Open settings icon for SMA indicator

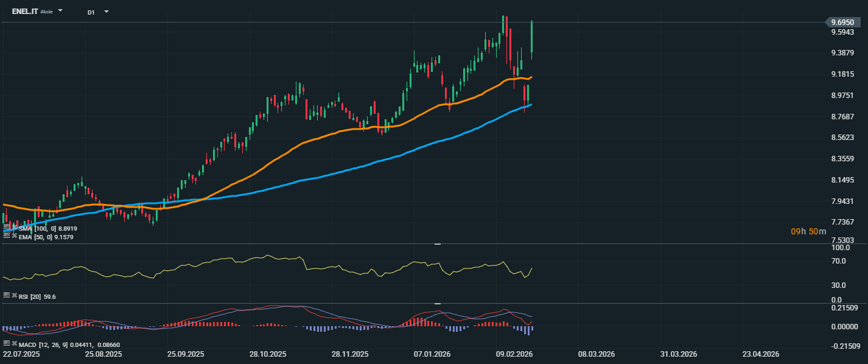coord(6,228)
